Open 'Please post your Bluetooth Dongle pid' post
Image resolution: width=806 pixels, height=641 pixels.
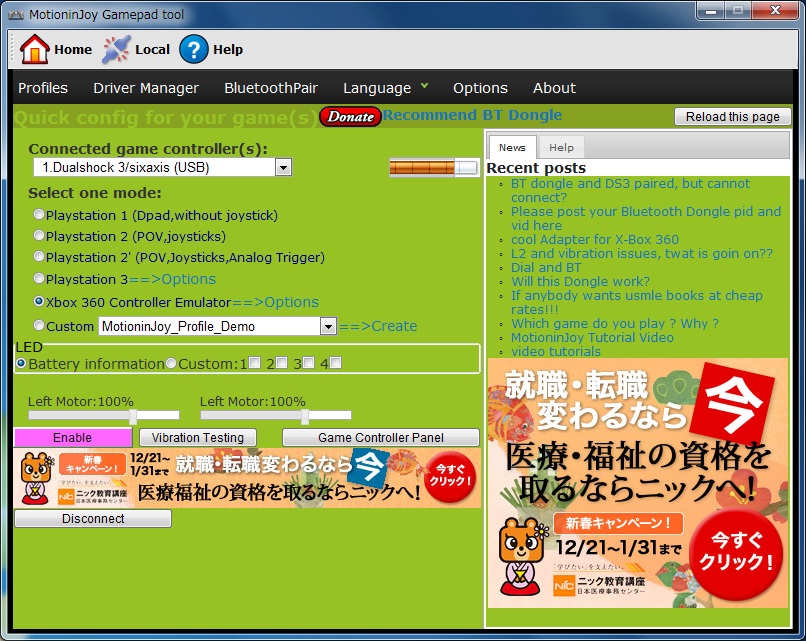point(646,218)
